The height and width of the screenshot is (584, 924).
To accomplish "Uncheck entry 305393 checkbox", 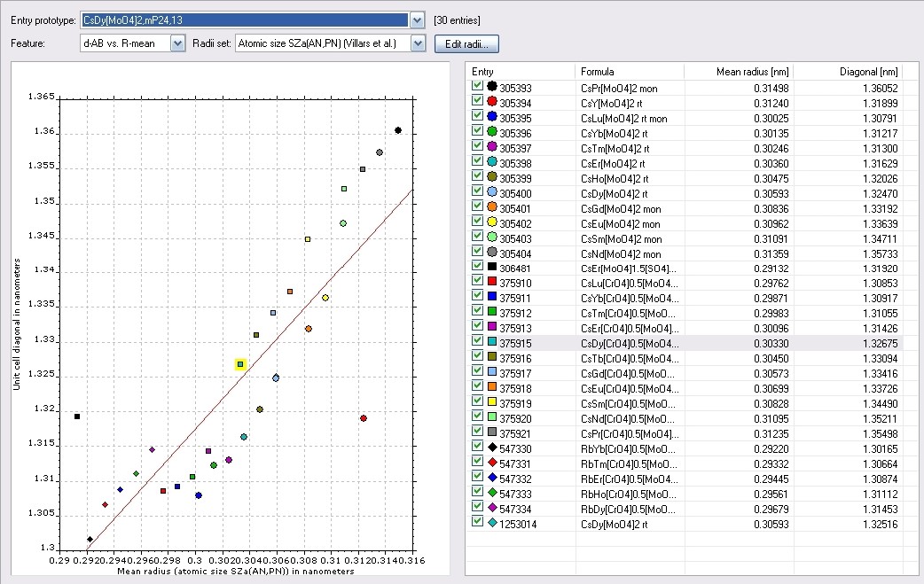I will point(478,86).
